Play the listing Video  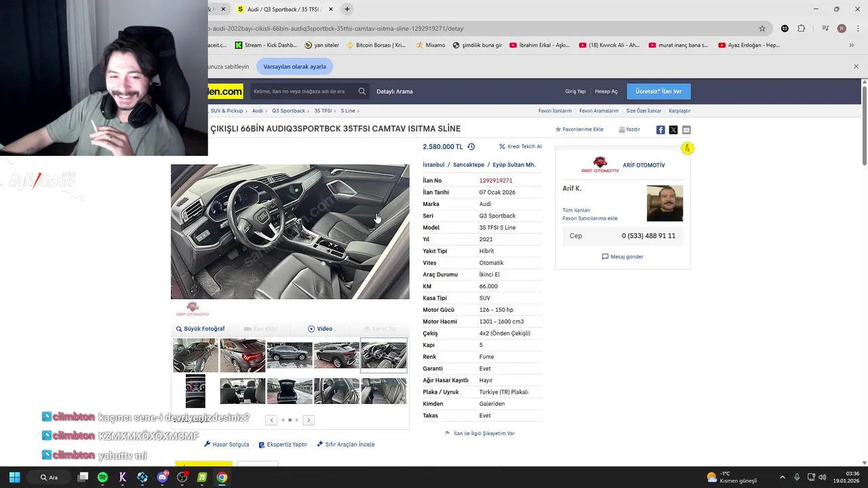pyautogui.click(x=320, y=329)
